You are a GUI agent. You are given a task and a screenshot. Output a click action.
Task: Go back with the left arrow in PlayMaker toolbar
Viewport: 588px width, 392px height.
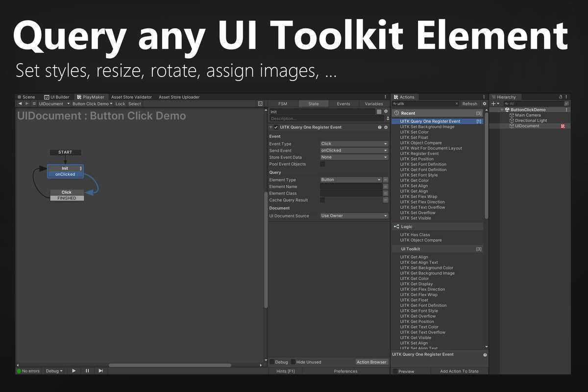click(20, 104)
